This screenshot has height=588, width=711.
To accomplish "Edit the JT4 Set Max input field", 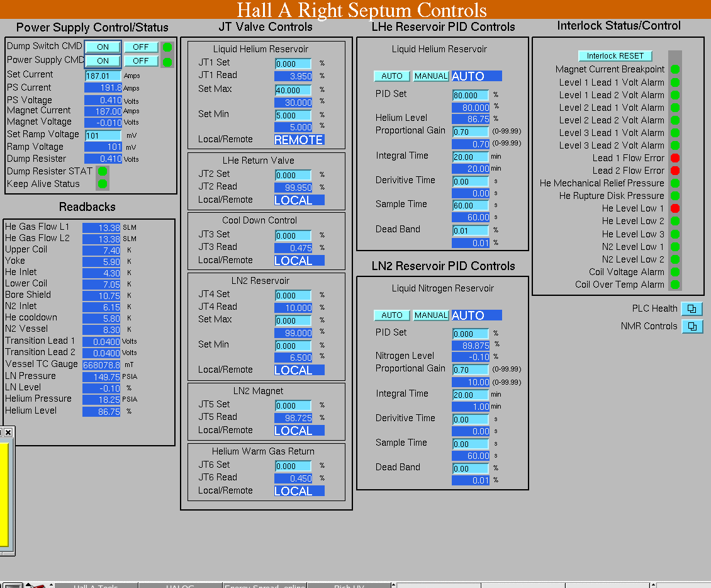I will 293,320.
